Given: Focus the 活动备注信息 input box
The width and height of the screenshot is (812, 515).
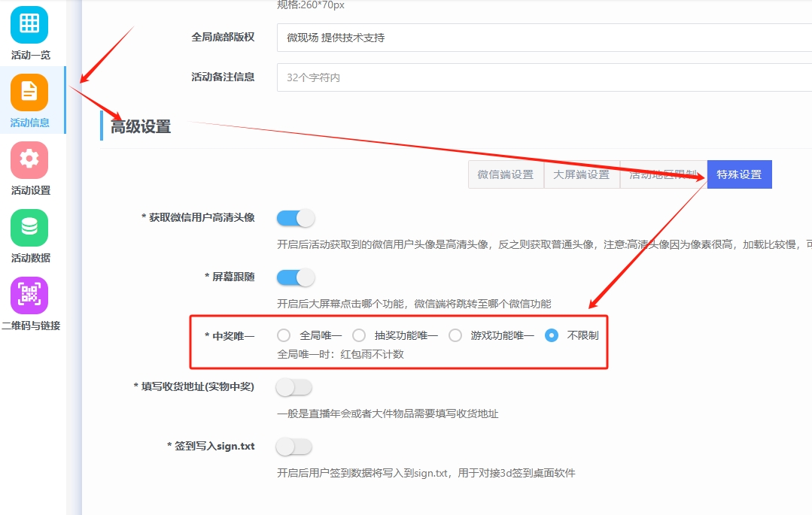Looking at the screenshot, I should click(x=542, y=77).
